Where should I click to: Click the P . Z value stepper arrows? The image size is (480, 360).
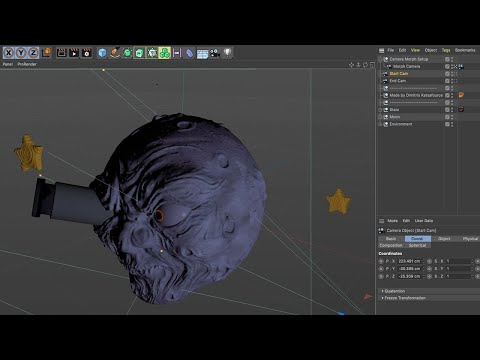(424, 276)
